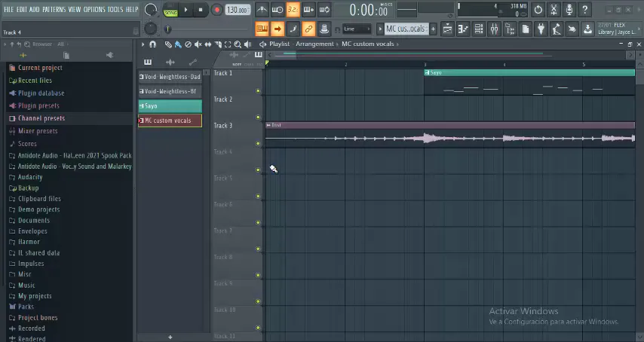Open the metronome button
Viewport: 644px width, 342px height.
click(262, 10)
